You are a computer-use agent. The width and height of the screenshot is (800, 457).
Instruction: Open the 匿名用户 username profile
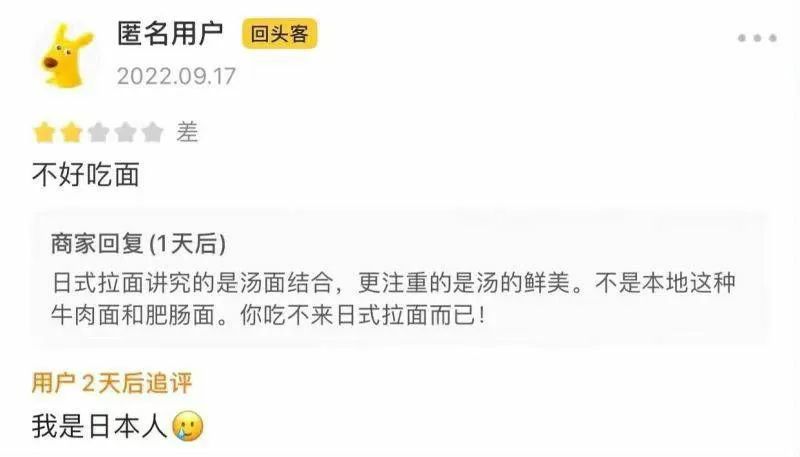pyautogui.click(x=170, y=34)
